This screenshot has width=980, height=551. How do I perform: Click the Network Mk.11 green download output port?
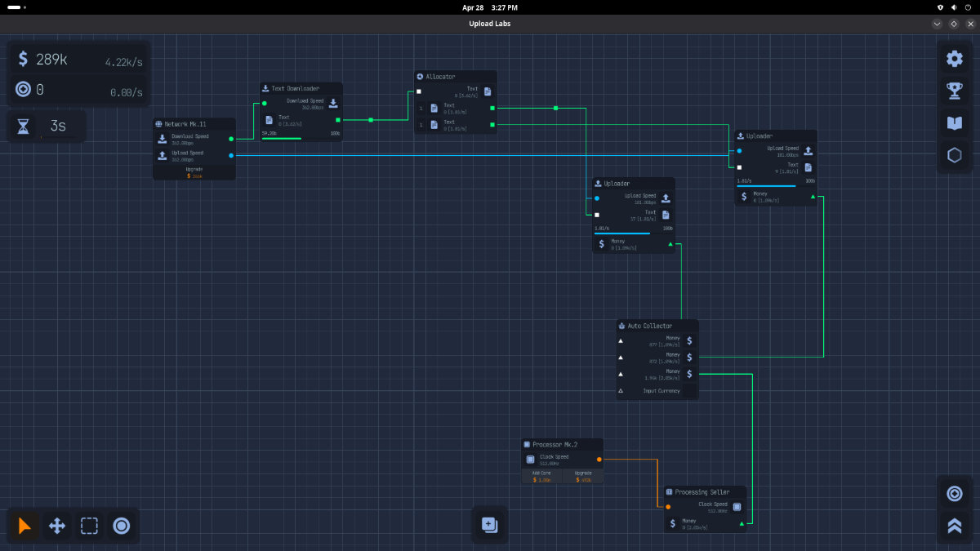click(231, 139)
